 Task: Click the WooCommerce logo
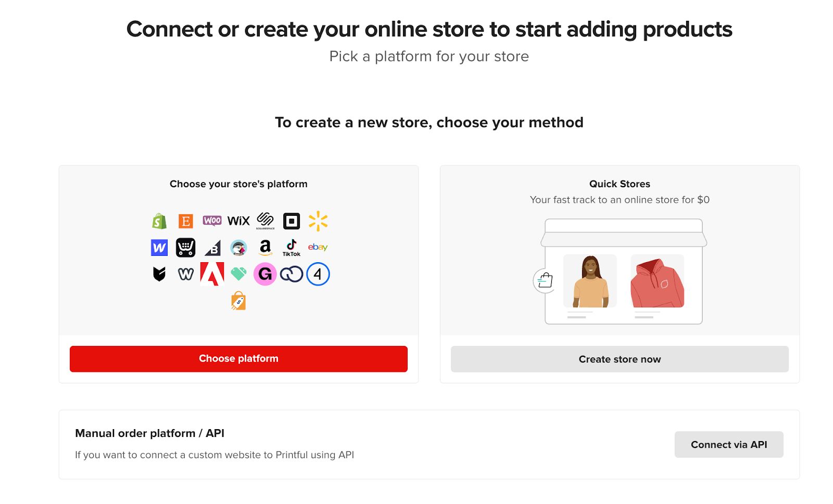212,221
